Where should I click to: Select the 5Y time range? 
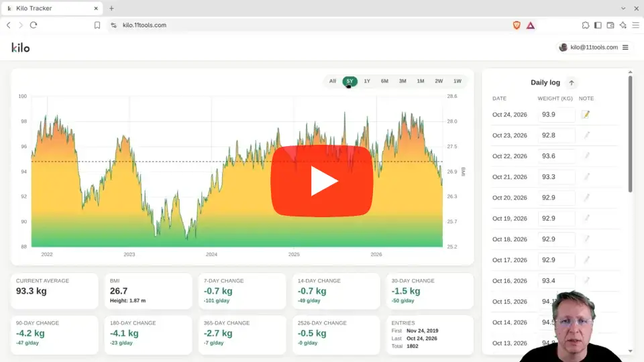(x=350, y=81)
